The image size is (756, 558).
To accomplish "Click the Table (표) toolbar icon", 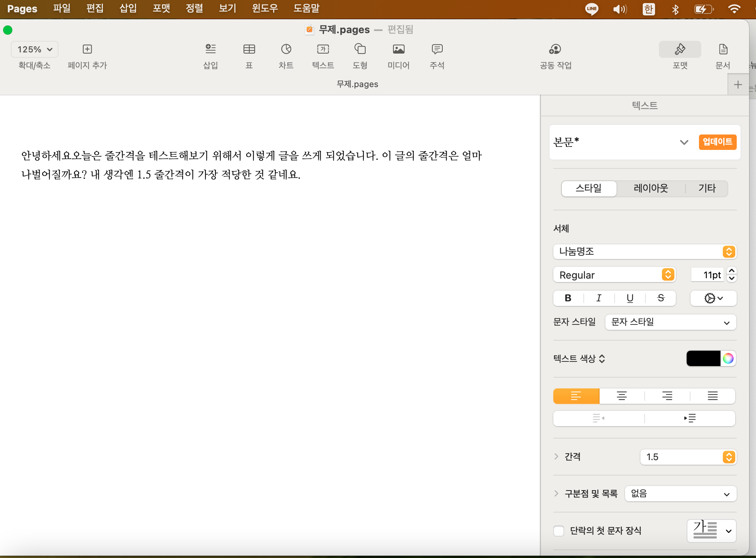I will [x=249, y=49].
